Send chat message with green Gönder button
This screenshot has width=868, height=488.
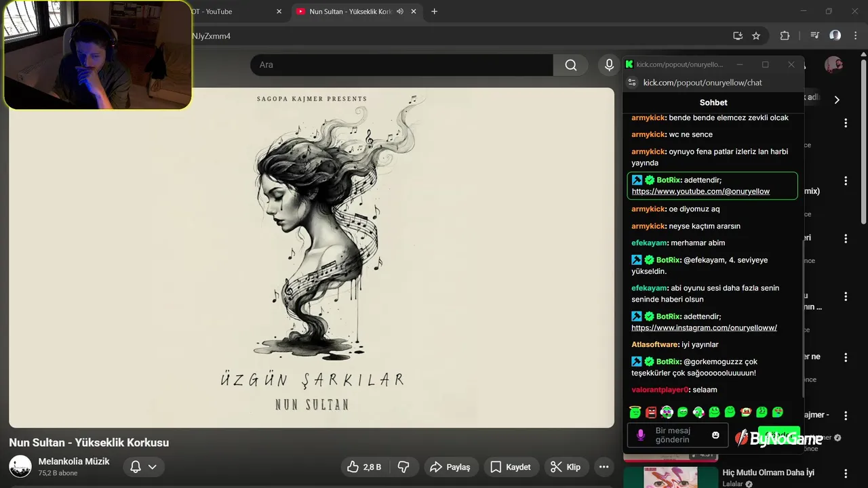pyautogui.click(x=779, y=435)
